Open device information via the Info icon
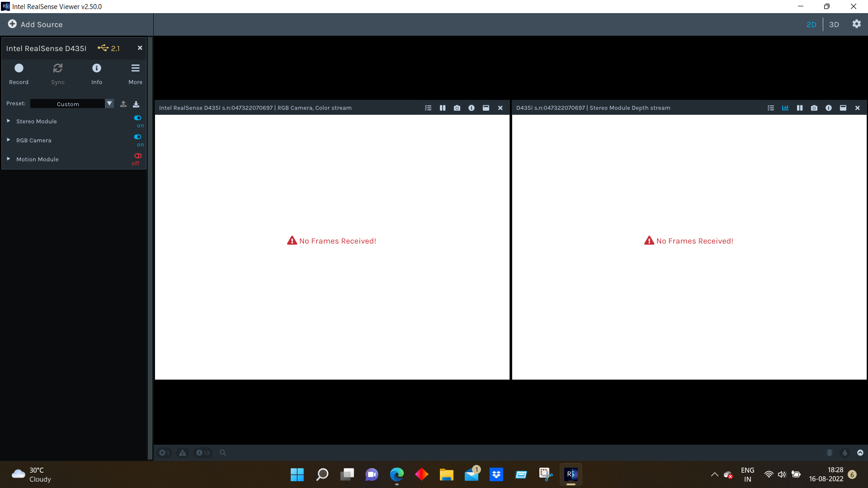The width and height of the screenshot is (868, 488). point(96,68)
